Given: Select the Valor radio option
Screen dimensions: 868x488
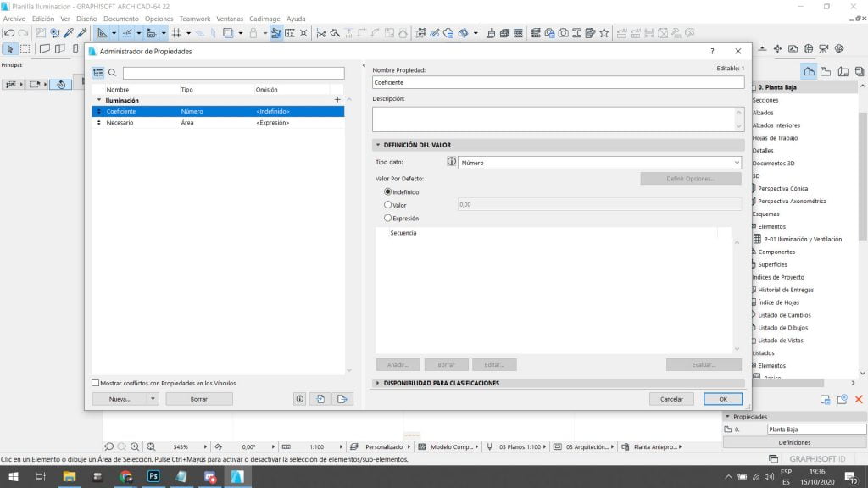Looking at the screenshot, I should [388, 204].
